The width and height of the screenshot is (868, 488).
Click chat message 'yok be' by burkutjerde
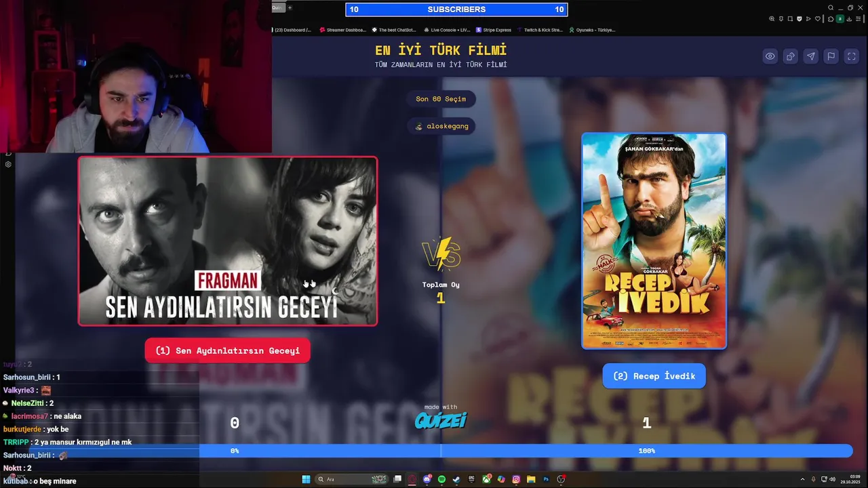[58, 429]
